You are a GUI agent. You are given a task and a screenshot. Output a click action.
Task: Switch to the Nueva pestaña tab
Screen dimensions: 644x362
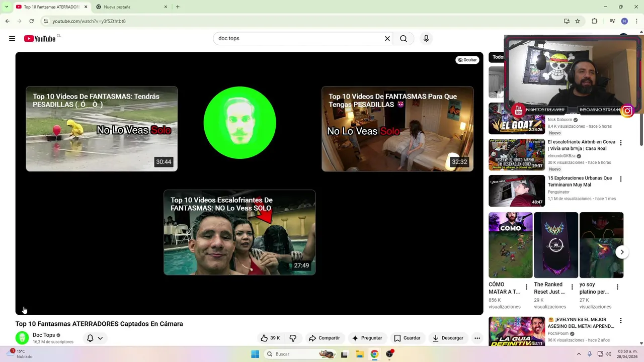pos(132,7)
